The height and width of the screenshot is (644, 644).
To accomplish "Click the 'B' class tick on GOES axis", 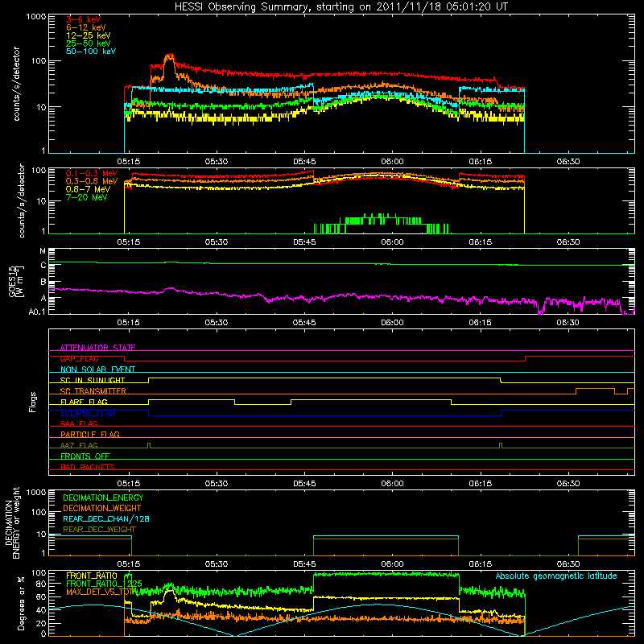I will (43, 283).
